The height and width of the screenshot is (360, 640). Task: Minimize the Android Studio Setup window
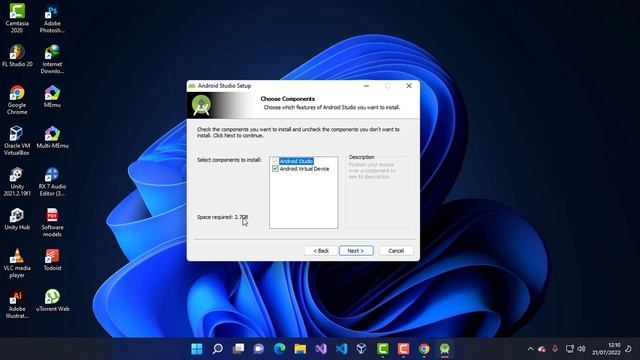pos(367,86)
